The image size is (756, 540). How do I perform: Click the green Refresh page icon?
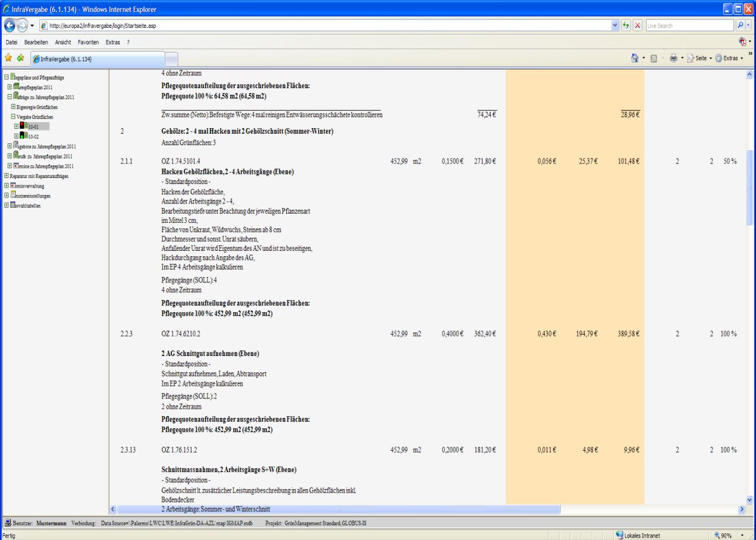click(x=626, y=26)
